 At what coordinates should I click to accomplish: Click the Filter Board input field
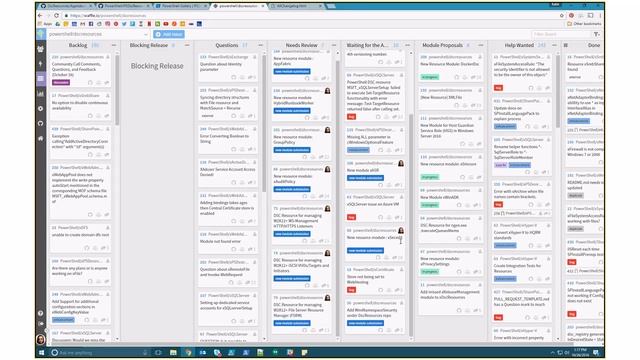click(x=561, y=34)
